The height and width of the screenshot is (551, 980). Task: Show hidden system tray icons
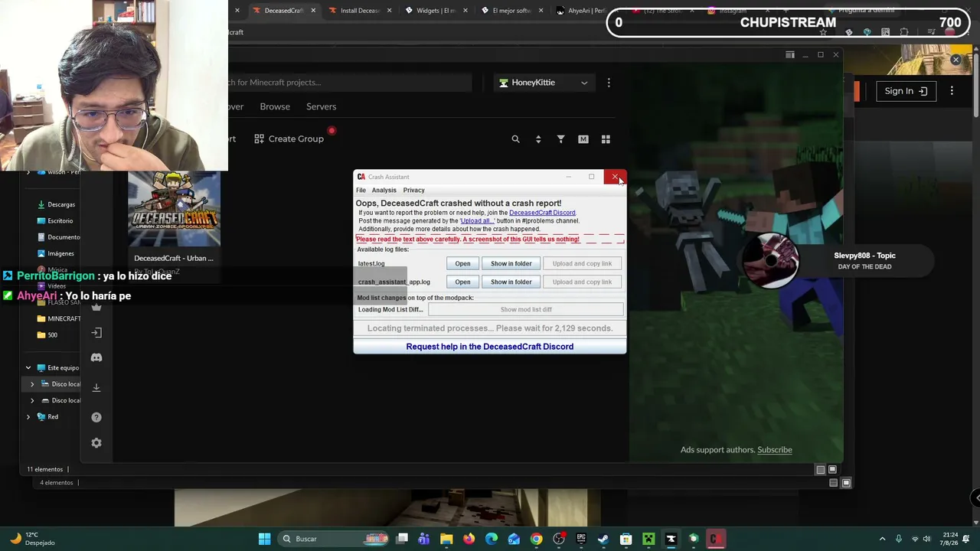point(882,539)
